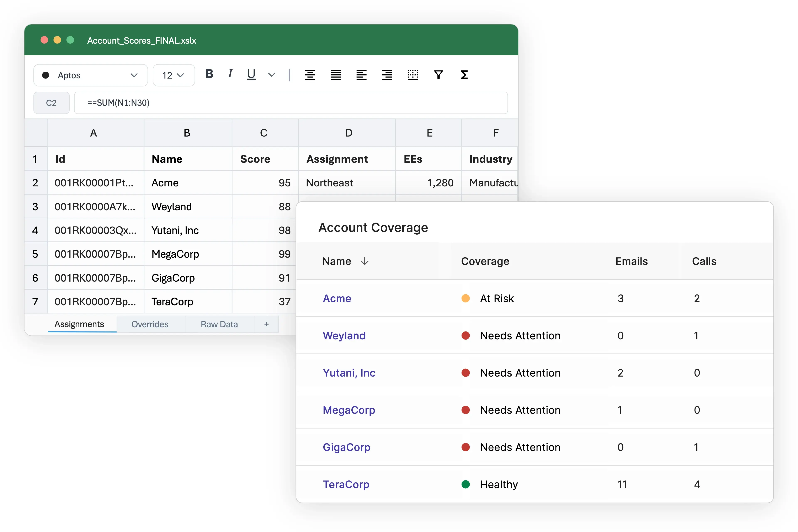
Task: Open the Acme account link
Action: coord(337,298)
